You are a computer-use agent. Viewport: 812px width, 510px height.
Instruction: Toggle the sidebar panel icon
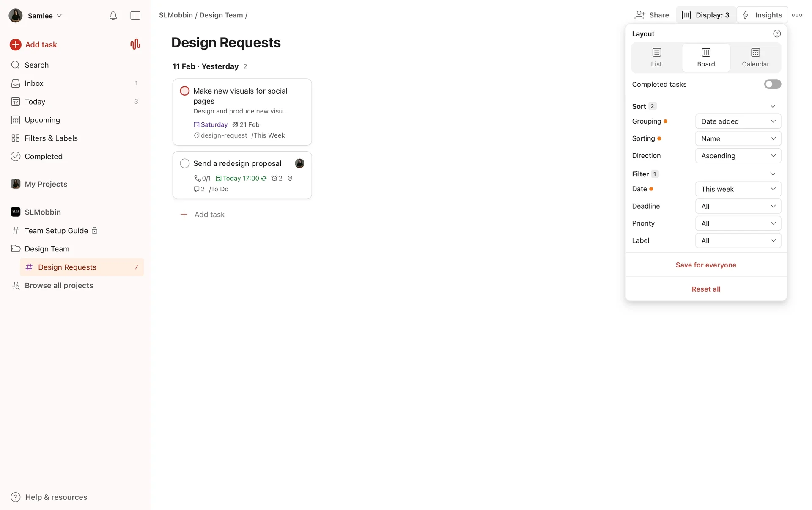pyautogui.click(x=135, y=16)
